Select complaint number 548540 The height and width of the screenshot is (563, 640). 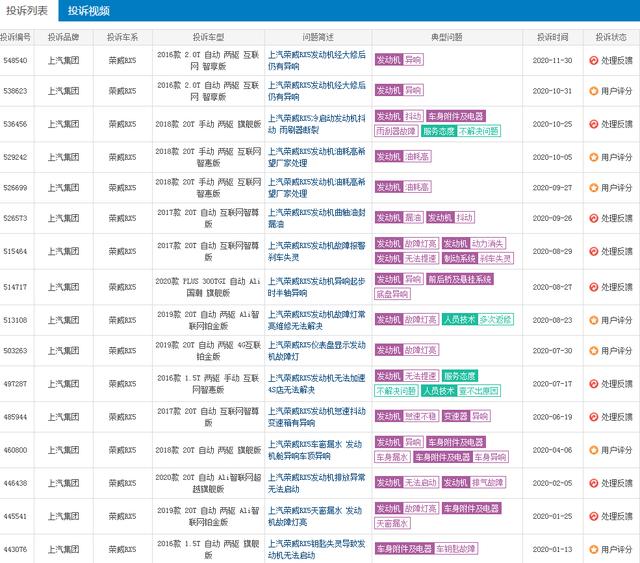click(15, 60)
